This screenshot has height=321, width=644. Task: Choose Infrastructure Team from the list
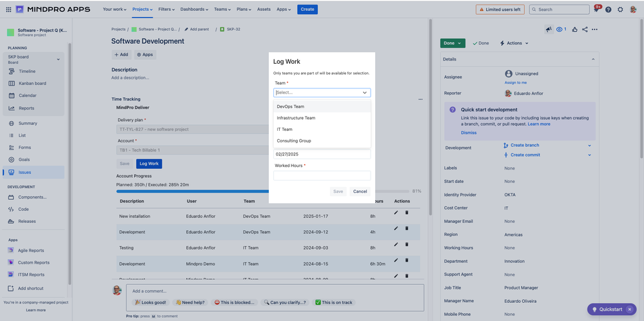click(x=322, y=118)
